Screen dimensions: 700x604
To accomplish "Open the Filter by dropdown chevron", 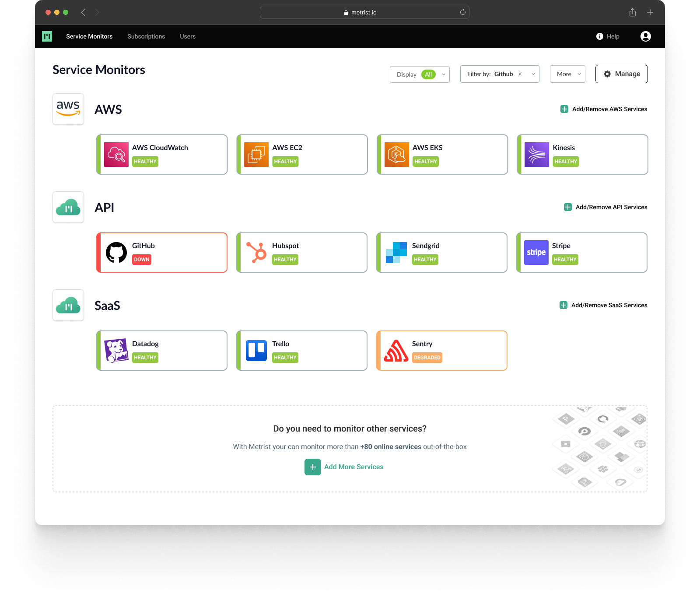I will pyautogui.click(x=533, y=74).
